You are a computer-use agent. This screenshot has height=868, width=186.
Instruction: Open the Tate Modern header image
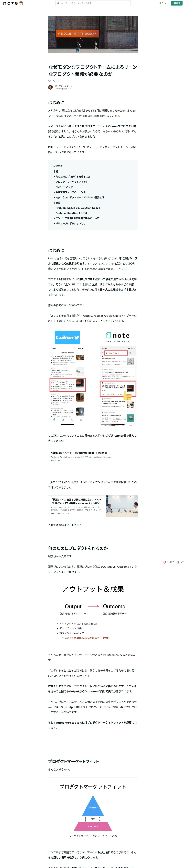(93, 35)
